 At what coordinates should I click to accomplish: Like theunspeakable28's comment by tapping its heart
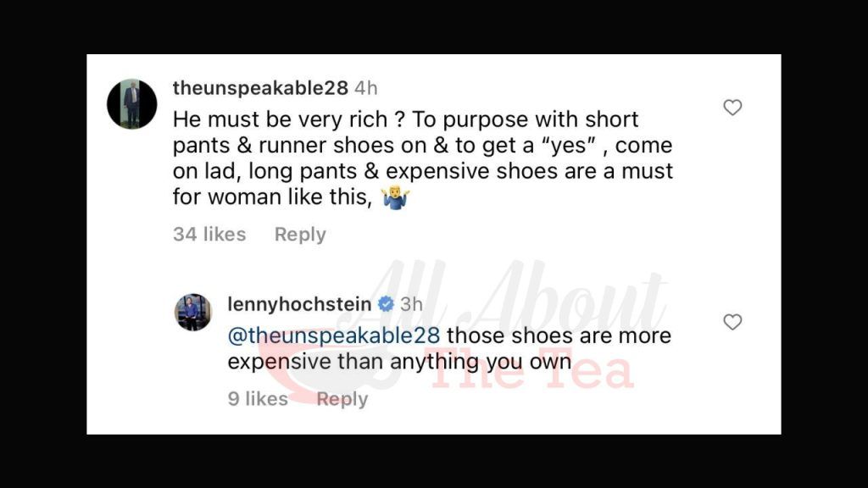coord(731,108)
